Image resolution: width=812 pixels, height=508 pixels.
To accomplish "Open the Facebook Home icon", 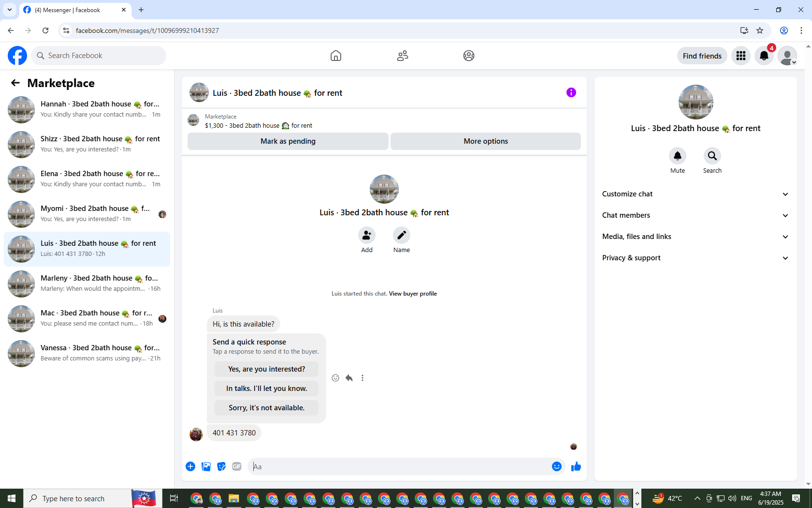I will (336, 56).
